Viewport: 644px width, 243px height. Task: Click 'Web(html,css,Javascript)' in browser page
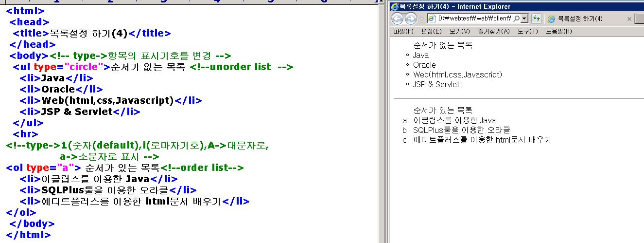pos(457,75)
